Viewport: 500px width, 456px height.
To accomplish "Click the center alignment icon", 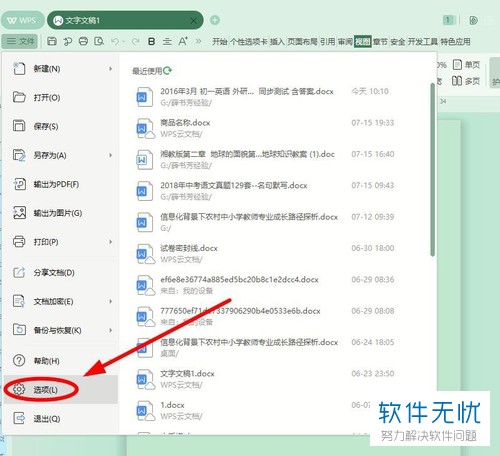I will click(167, 41).
